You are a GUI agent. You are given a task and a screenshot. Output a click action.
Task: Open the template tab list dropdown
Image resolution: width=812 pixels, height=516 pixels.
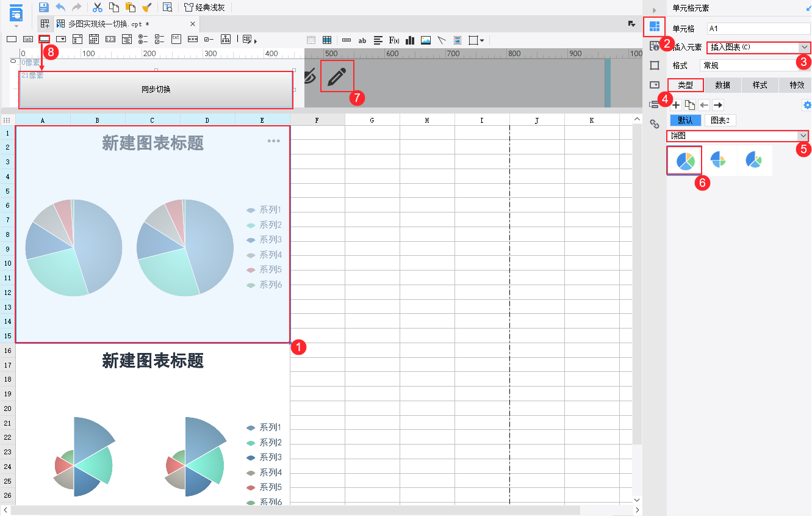tap(632, 23)
